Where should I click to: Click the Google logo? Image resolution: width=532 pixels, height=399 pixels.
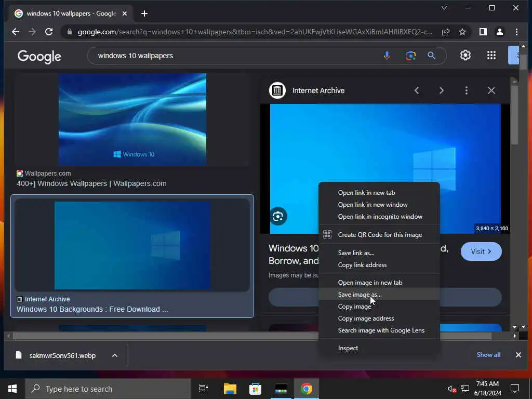pos(39,56)
